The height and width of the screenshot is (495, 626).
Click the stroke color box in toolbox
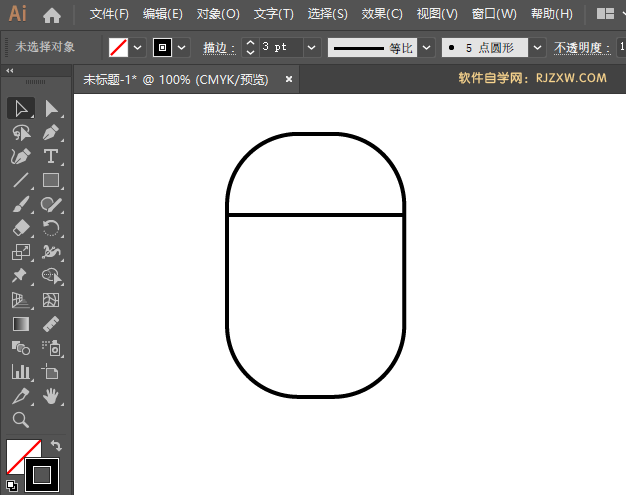click(x=42, y=474)
